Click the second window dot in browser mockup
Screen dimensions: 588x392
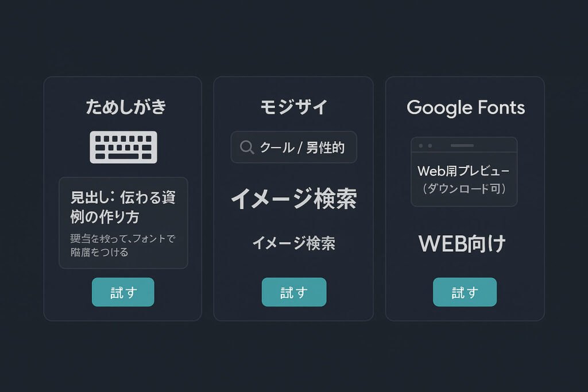430,145
